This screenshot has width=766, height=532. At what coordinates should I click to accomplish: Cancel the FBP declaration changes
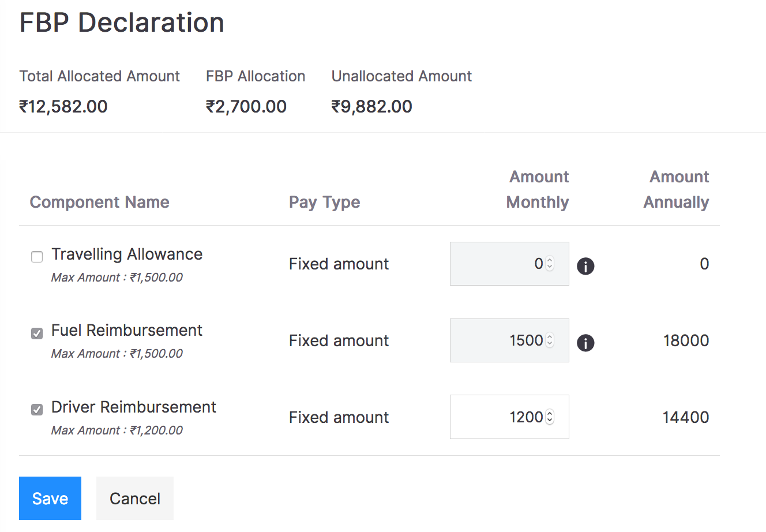(x=134, y=498)
